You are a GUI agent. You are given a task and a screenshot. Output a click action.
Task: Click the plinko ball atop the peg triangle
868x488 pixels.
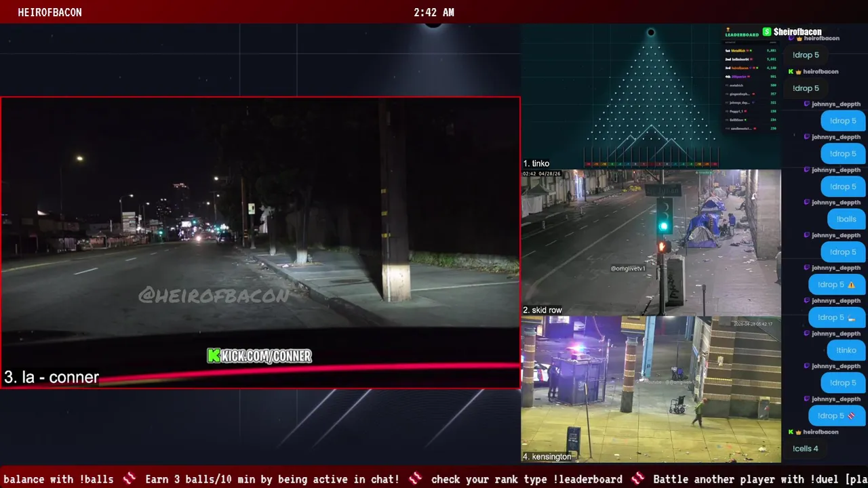click(x=651, y=33)
